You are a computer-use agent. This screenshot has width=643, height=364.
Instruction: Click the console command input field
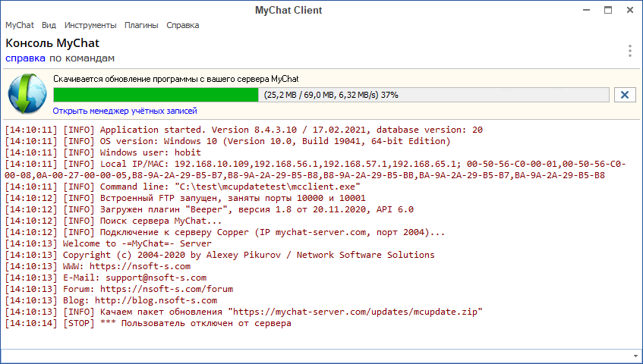pos(315,356)
